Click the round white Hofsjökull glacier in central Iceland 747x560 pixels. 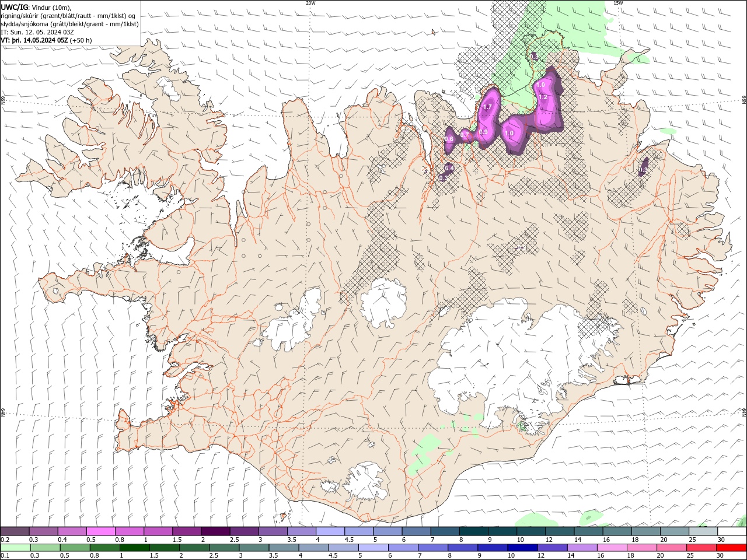tap(383, 302)
